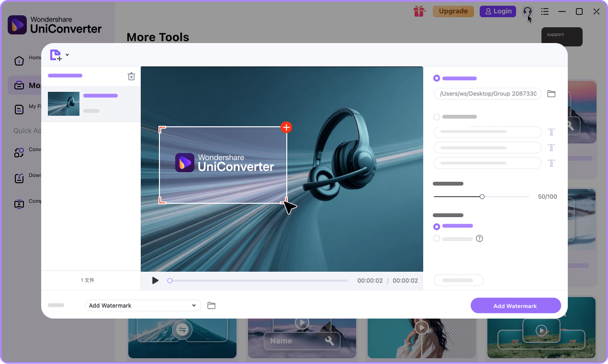Viewport: 608px width, 364px height.
Task: Open font settings for first text field
Action: [x=551, y=132]
